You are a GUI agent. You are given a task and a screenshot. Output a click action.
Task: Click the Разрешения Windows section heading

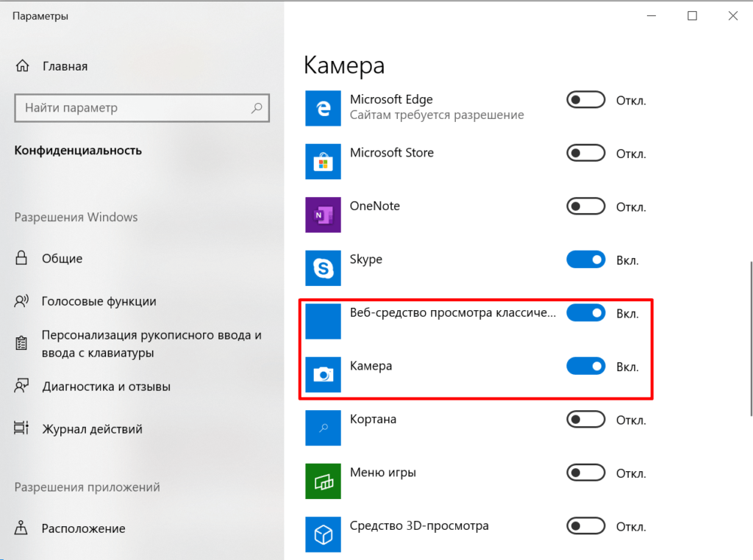click(76, 218)
